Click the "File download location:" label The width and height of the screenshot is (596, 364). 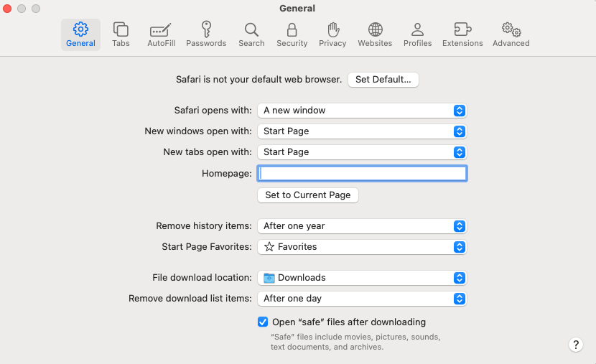pyautogui.click(x=202, y=278)
